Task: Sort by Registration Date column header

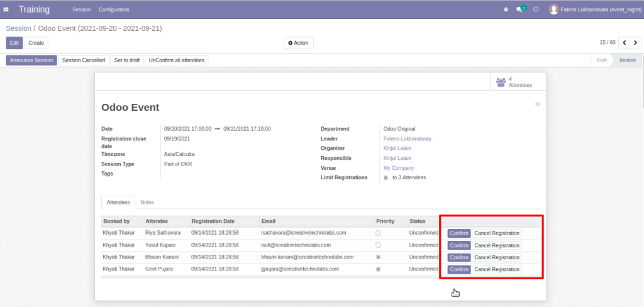Action: (225, 221)
